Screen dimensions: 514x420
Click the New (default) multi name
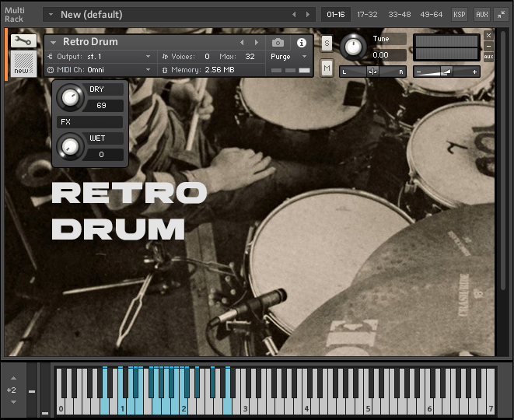pyautogui.click(x=92, y=15)
